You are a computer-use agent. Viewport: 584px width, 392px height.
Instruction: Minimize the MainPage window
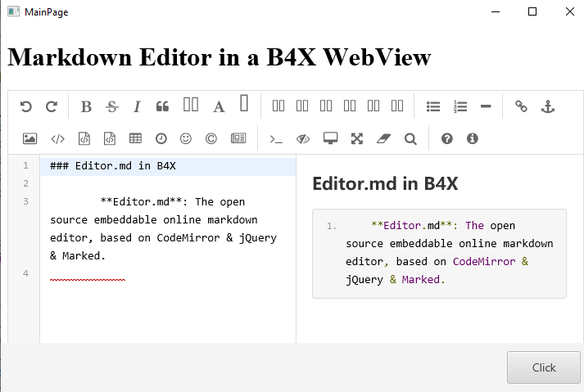tap(496, 12)
